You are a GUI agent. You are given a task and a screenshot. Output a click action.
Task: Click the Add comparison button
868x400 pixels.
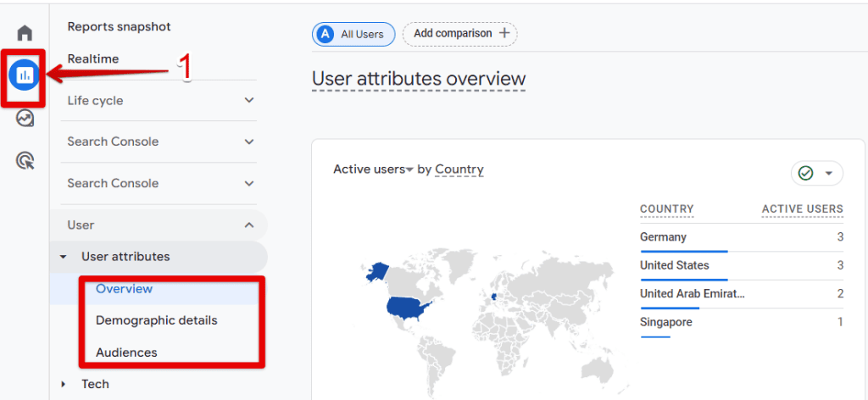click(x=459, y=33)
